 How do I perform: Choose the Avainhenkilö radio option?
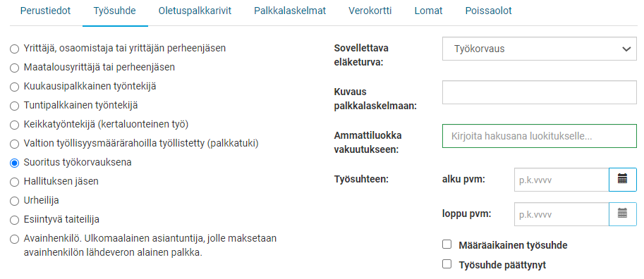click(14, 239)
